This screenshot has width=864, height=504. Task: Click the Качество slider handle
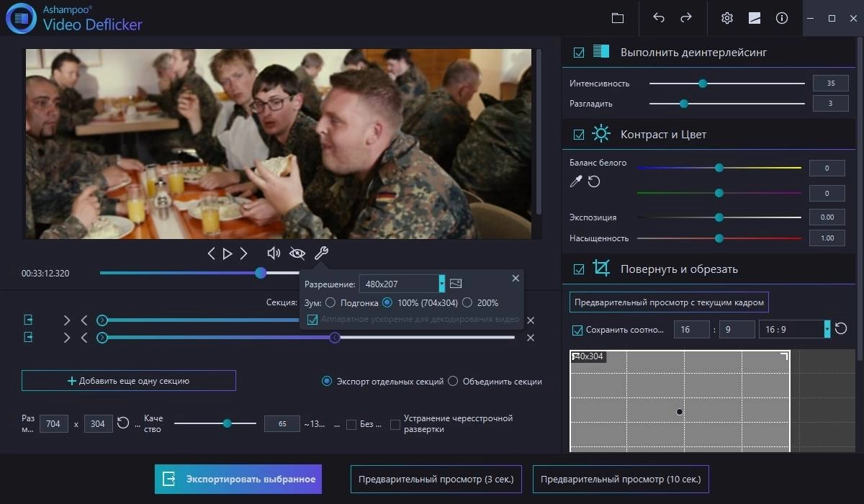click(x=228, y=423)
